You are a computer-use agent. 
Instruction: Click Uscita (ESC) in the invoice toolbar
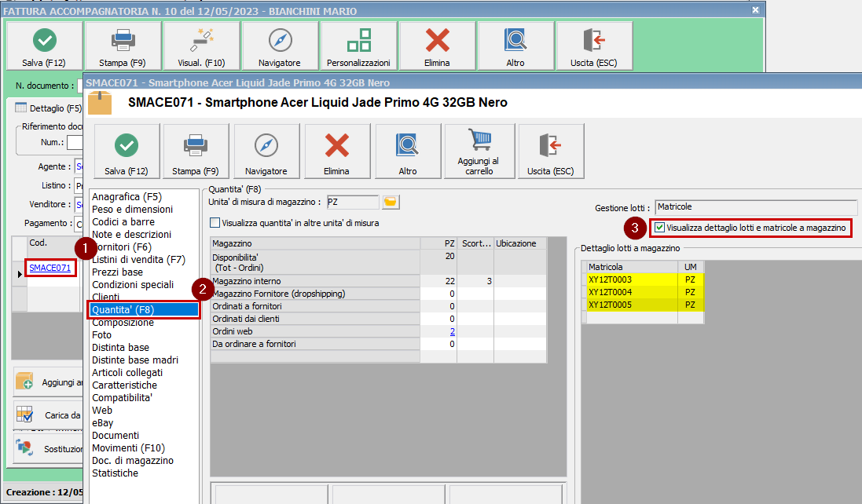point(594,46)
